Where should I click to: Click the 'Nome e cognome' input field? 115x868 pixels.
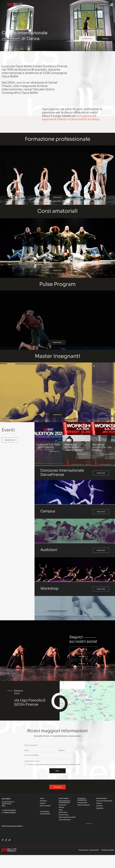point(57,745)
